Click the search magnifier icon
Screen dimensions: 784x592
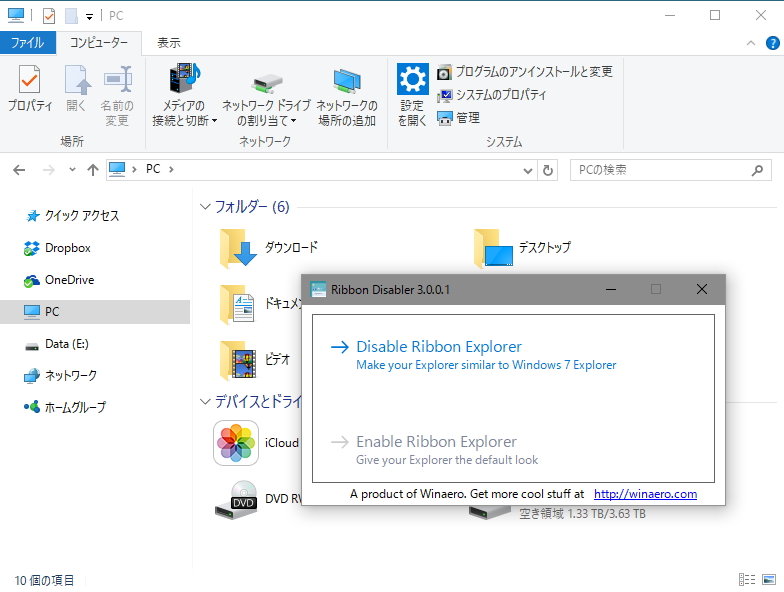(758, 170)
